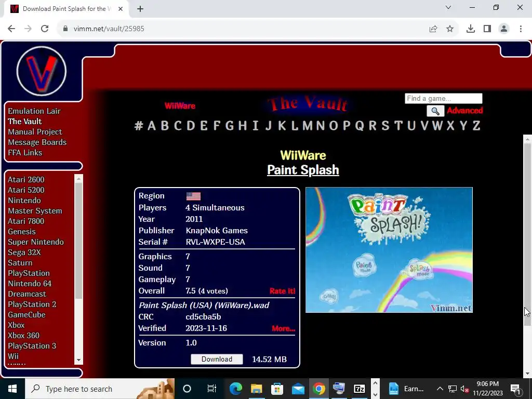
Task: Click the Rate it! link
Action: [282, 291]
